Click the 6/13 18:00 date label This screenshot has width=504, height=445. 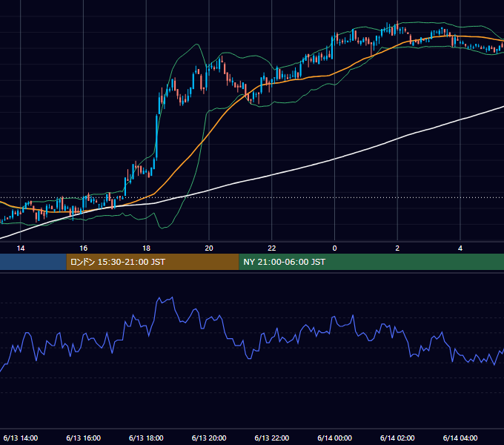coord(146,438)
